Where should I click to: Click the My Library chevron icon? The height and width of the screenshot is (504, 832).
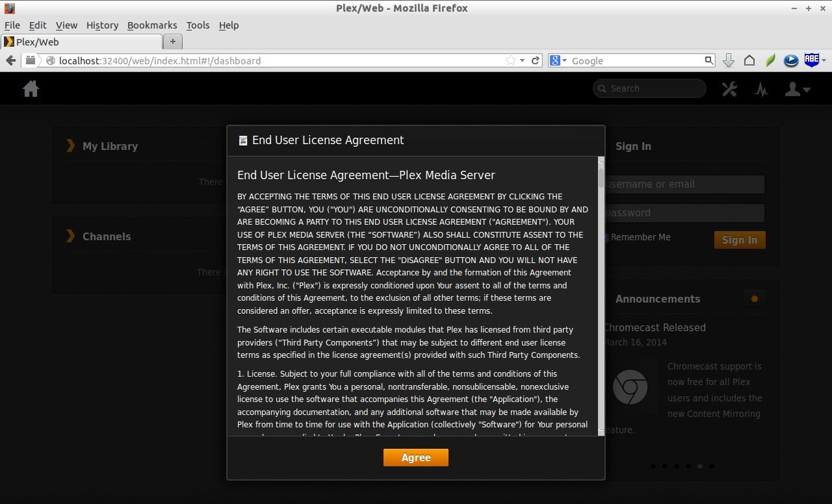coord(70,145)
